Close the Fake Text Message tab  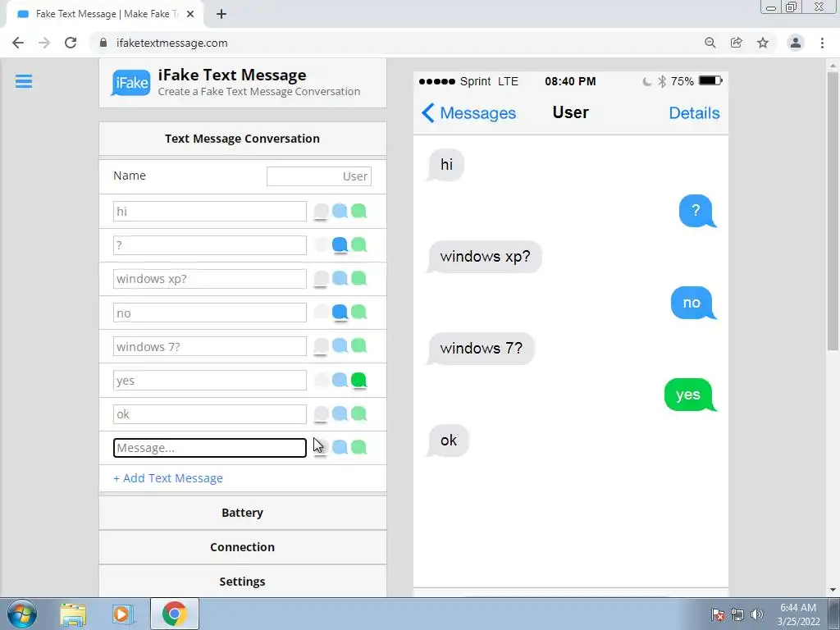click(x=190, y=14)
